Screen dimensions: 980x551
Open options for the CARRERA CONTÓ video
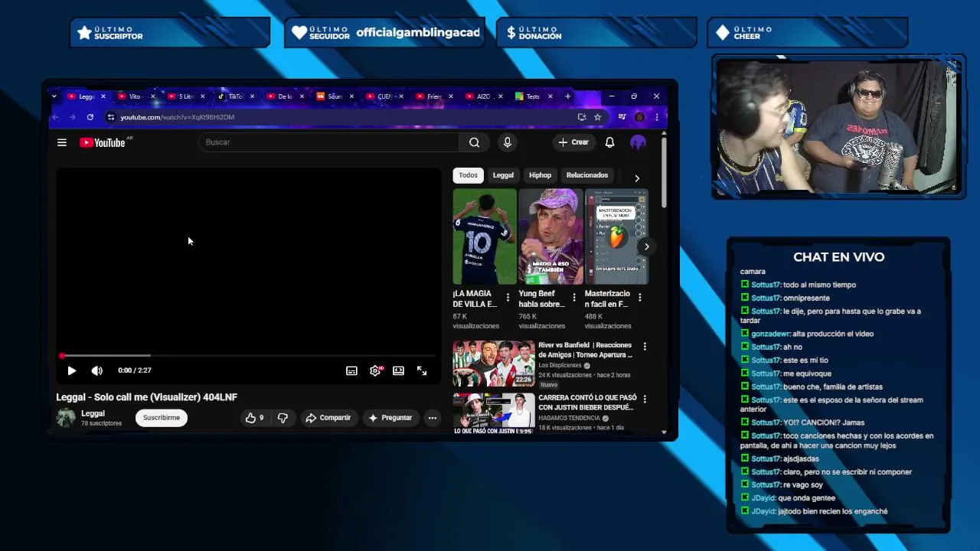(x=645, y=399)
